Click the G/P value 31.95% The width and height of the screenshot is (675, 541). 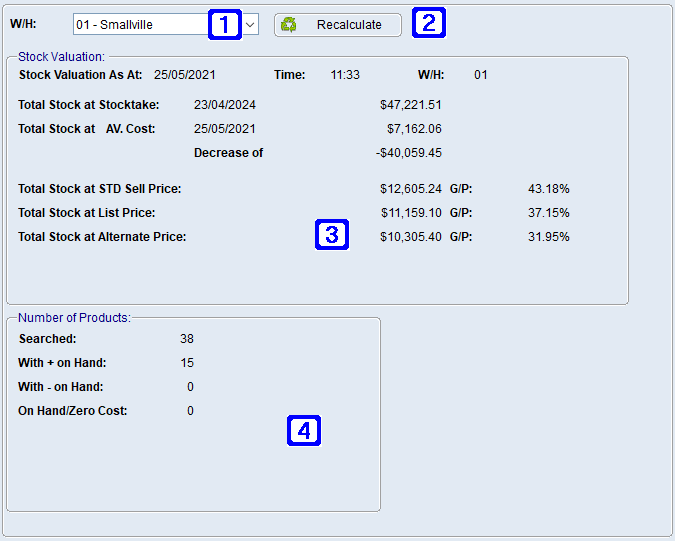(x=548, y=237)
